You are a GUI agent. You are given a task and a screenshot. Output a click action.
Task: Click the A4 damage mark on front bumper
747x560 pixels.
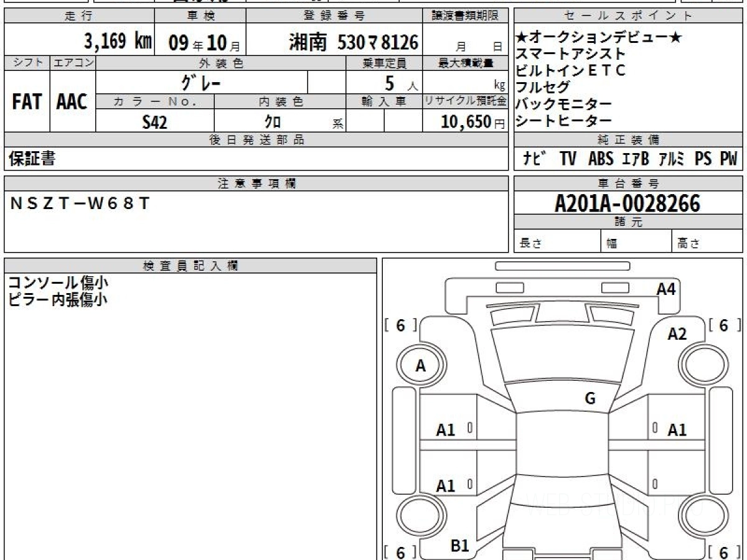[x=666, y=289]
